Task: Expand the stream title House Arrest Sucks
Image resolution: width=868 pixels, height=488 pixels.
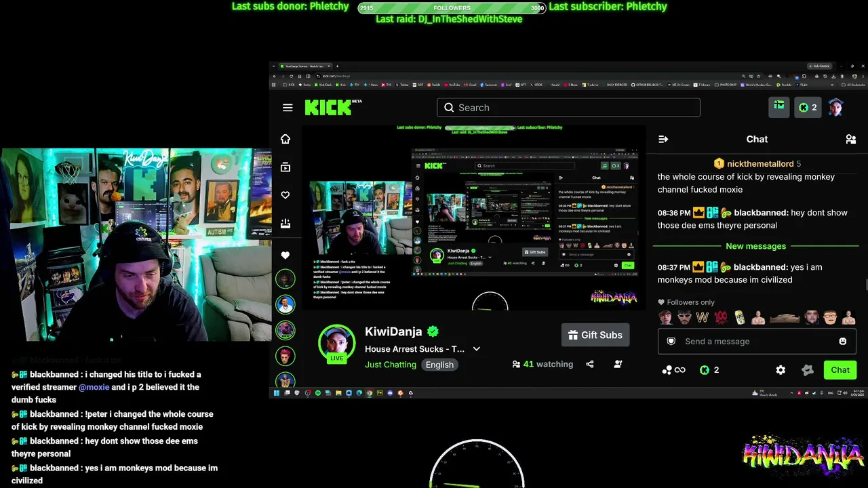Action: click(x=476, y=349)
